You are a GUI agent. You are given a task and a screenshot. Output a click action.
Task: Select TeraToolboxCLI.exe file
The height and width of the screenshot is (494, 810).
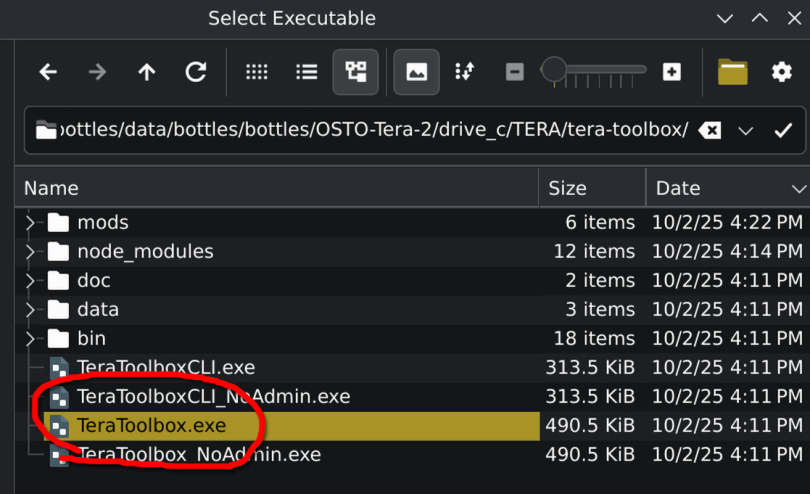click(165, 367)
